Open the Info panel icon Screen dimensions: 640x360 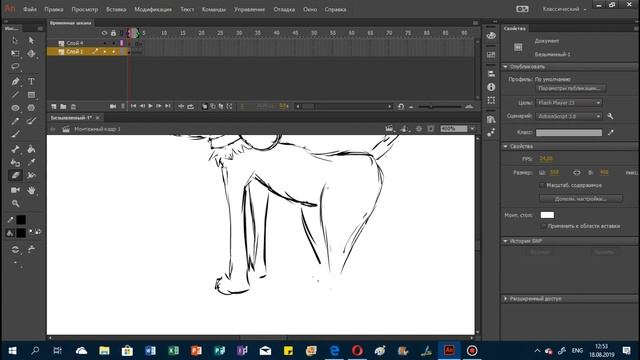pos(491,87)
